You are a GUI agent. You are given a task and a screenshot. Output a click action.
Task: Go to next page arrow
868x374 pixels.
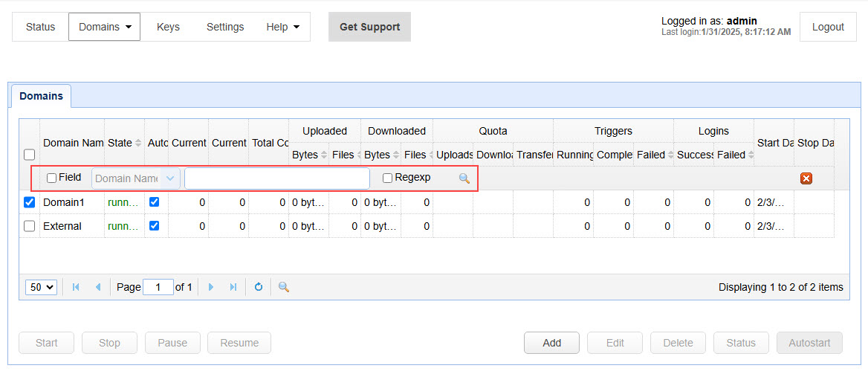211,287
